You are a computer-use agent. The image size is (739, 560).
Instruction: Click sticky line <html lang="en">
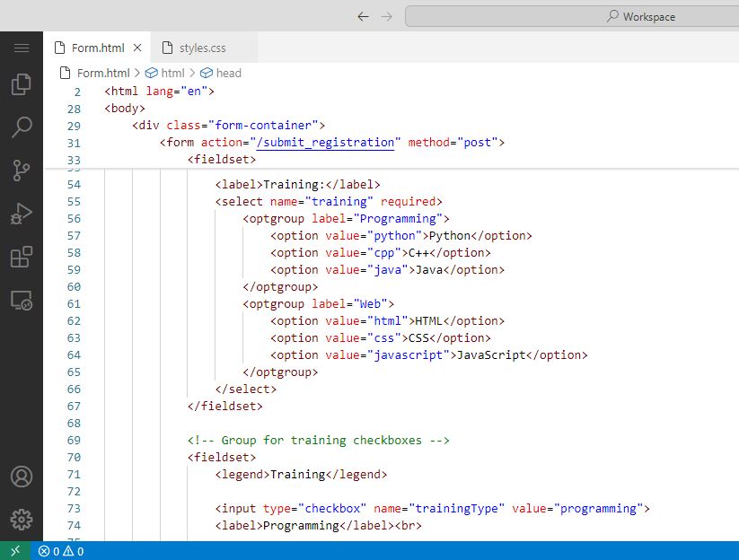[x=159, y=92]
